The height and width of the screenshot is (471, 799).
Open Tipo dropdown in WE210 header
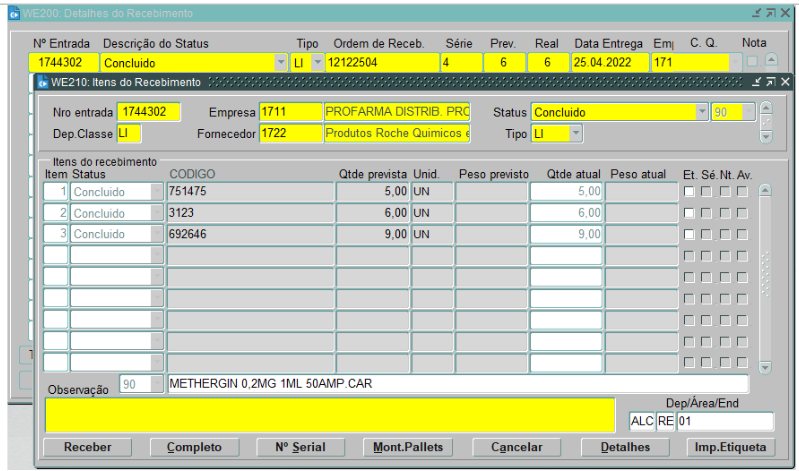tap(575, 134)
